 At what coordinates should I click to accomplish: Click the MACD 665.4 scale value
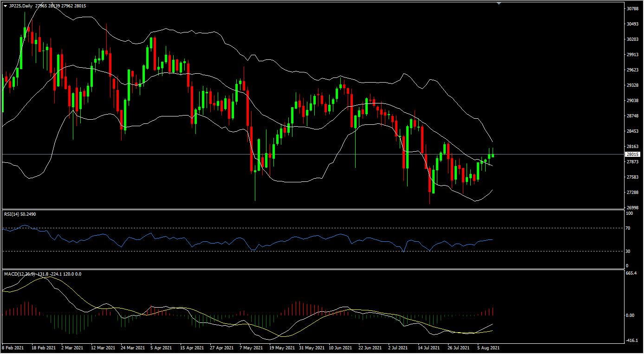click(632, 273)
